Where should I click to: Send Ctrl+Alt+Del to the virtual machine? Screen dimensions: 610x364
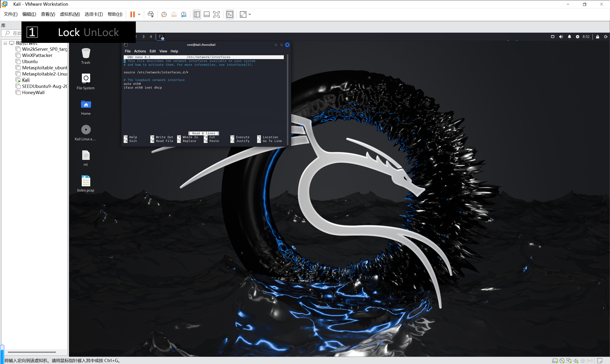[x=151, y=15]
